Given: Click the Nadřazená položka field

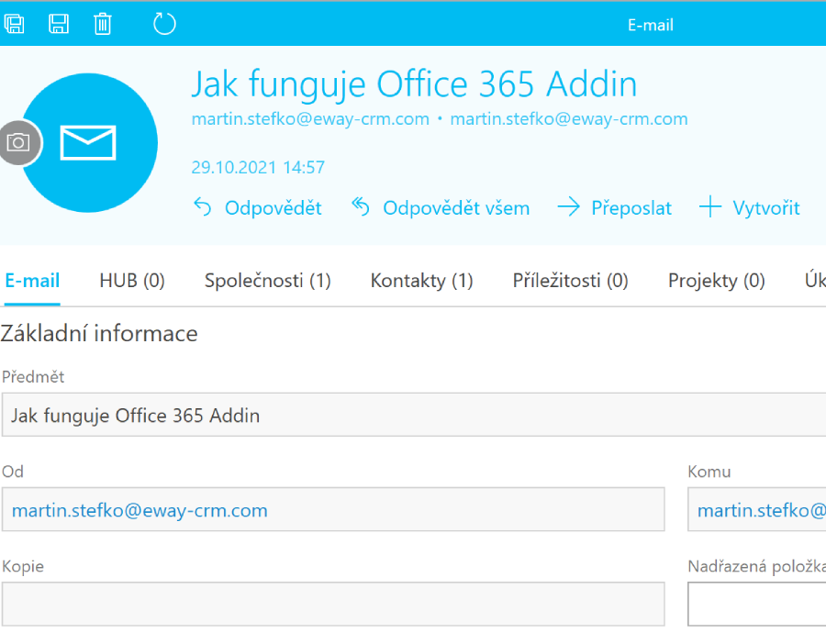Looking at the screenshot, I should (757, 605).
